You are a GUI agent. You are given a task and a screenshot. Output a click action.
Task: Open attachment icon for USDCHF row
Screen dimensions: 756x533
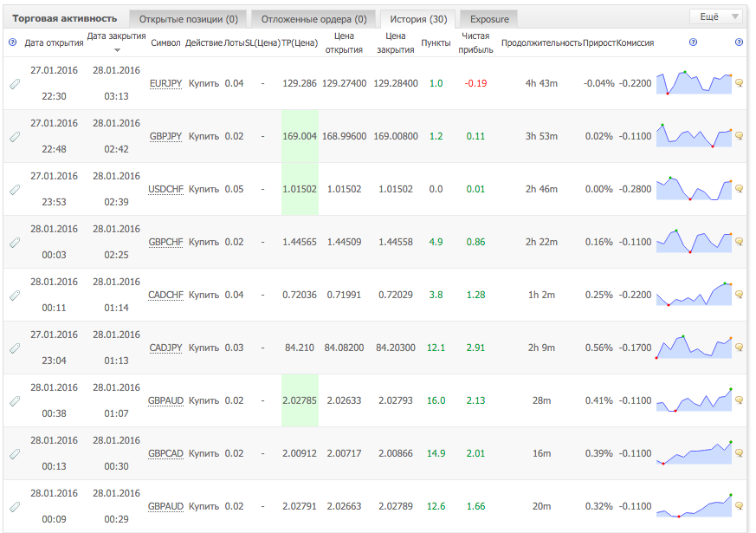pyautogui.click(x=15, y=190)
